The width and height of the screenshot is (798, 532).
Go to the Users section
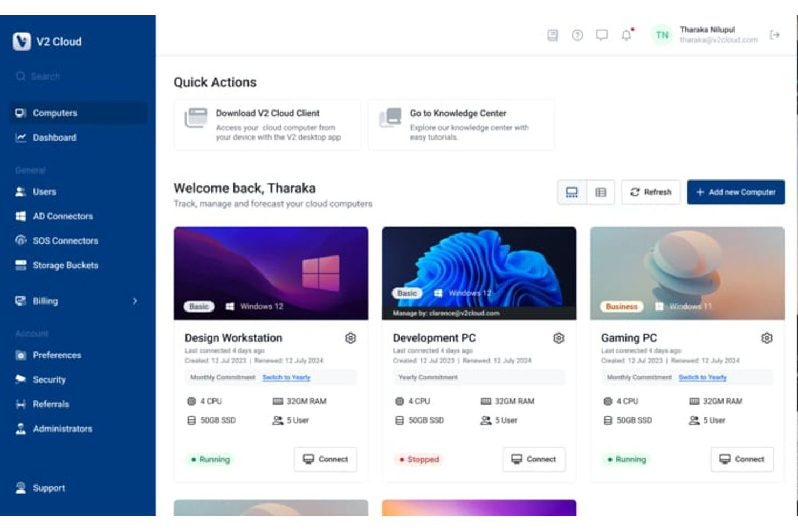(43, 191)
